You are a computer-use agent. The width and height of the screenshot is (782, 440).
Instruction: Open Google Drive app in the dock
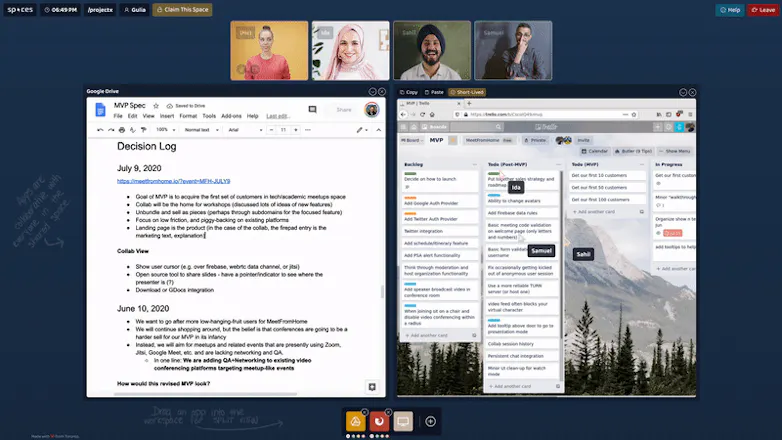click(x=356, y=422)
